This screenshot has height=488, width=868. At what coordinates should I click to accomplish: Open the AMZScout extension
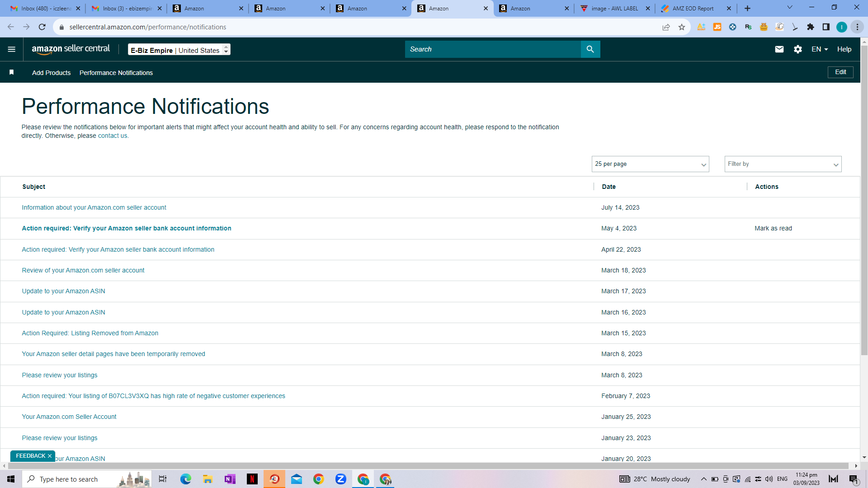tap(701, 27)
